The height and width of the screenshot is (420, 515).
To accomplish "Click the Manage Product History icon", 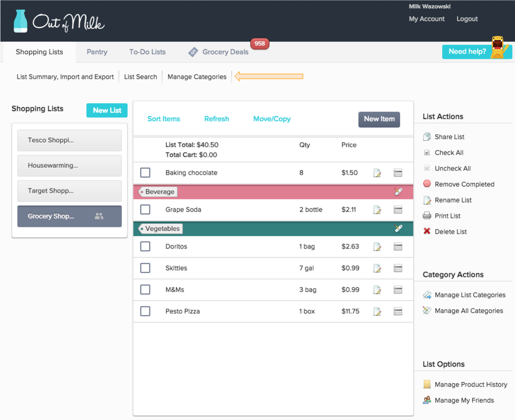I will coord(427,384).
